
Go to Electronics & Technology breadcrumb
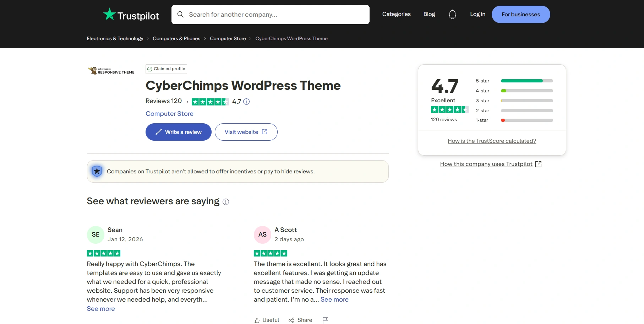pyautogui.click(x=115, y=38)
